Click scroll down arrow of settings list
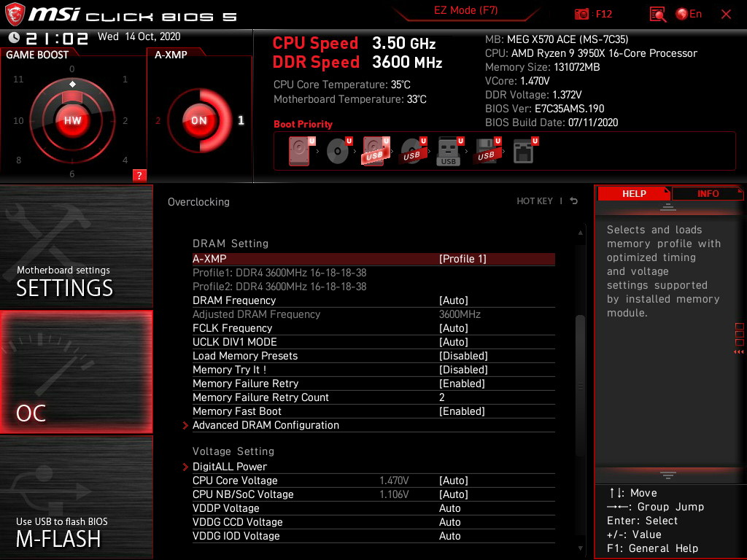The width and height of the screenshot is (747, 560). 580,548
